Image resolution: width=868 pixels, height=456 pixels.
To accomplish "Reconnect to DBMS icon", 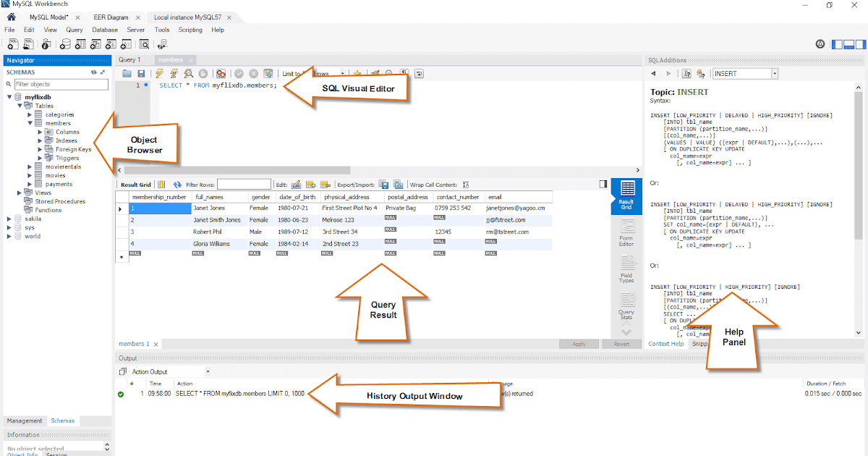I will 163,44.
